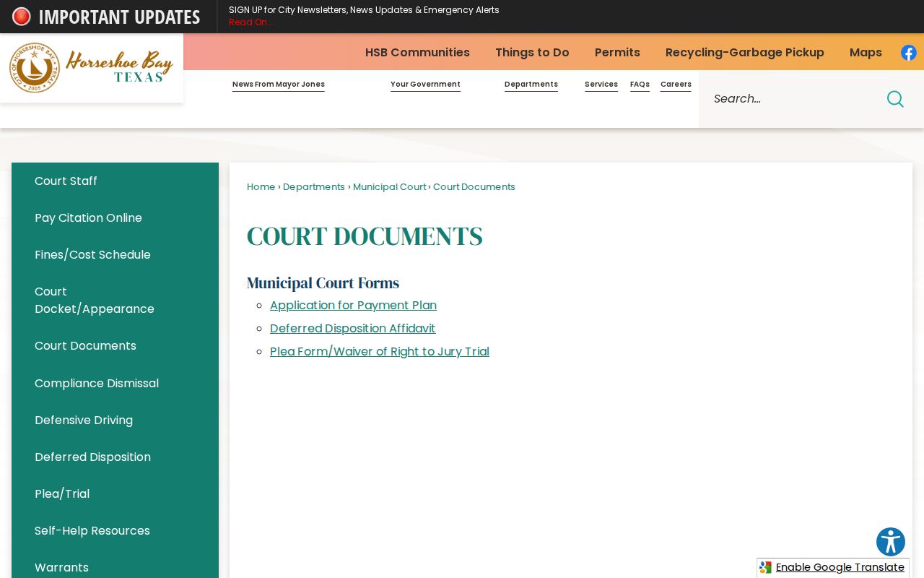The height and width of the screenshot is (578, 924).
Task: Open the city's Facebook page icon
Action: 909,53
